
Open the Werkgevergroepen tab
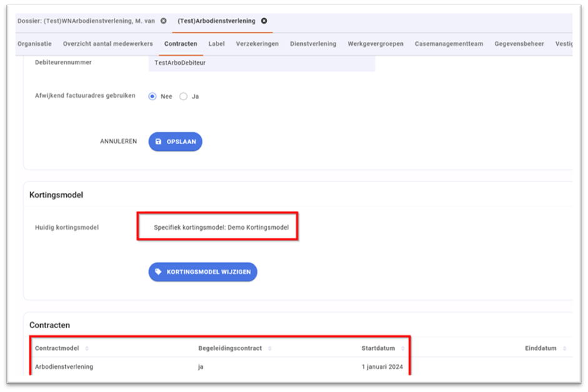[375, 44]
